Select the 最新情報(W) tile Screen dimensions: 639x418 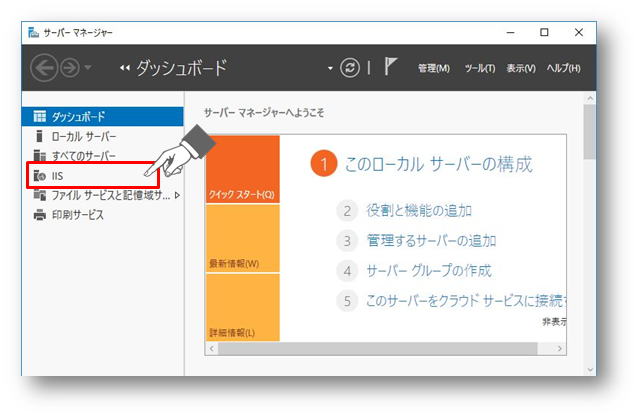pyautogui.click(x=243, y=238)
